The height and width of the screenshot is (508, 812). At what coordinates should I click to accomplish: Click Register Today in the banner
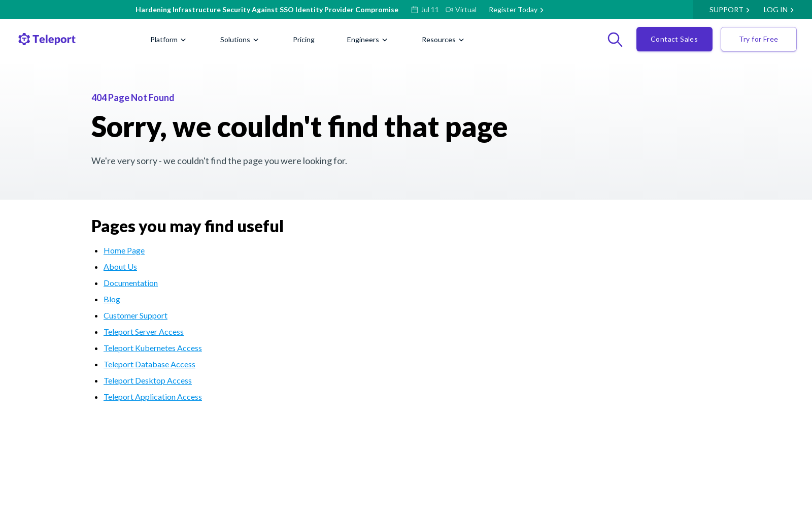pyautogui.click(x=516, y=10)
